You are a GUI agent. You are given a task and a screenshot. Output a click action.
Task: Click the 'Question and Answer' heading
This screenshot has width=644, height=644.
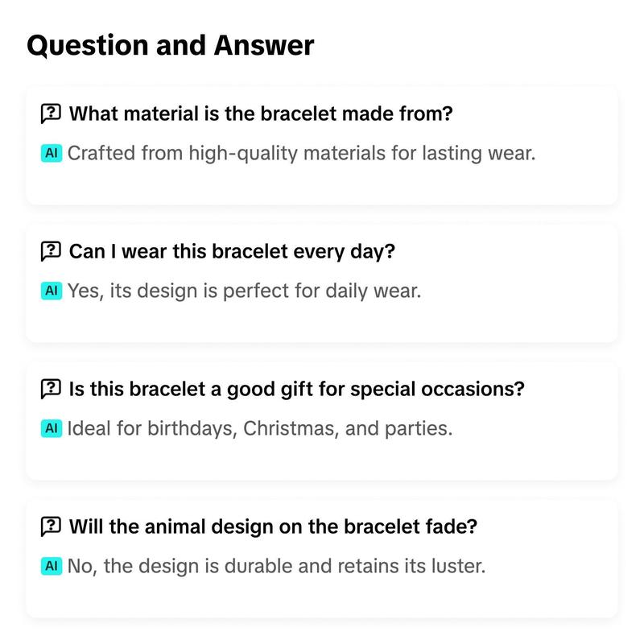click(171, 46)
